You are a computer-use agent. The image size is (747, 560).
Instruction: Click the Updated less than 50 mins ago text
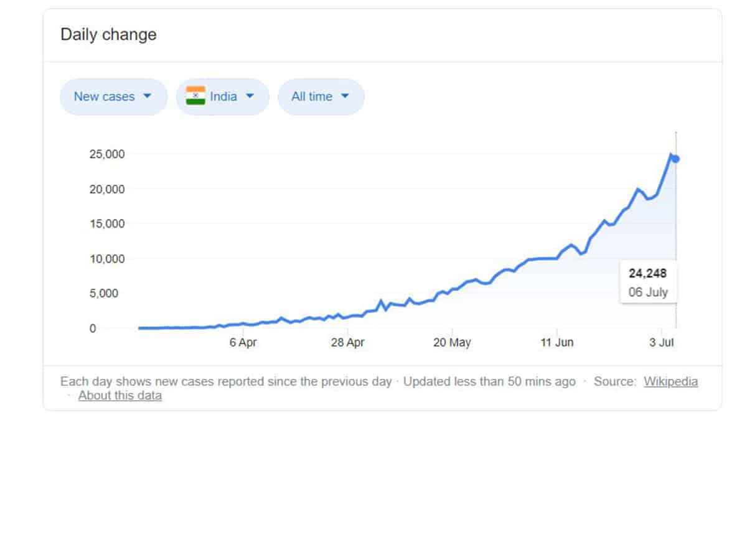point(489,381)
